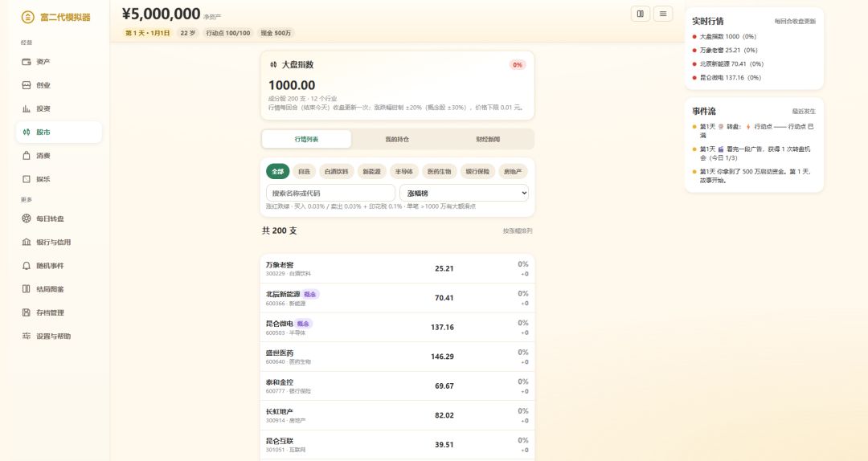Click the 0% badge on 大盘指数 card

pyautogui.click(x=517, y=65)
